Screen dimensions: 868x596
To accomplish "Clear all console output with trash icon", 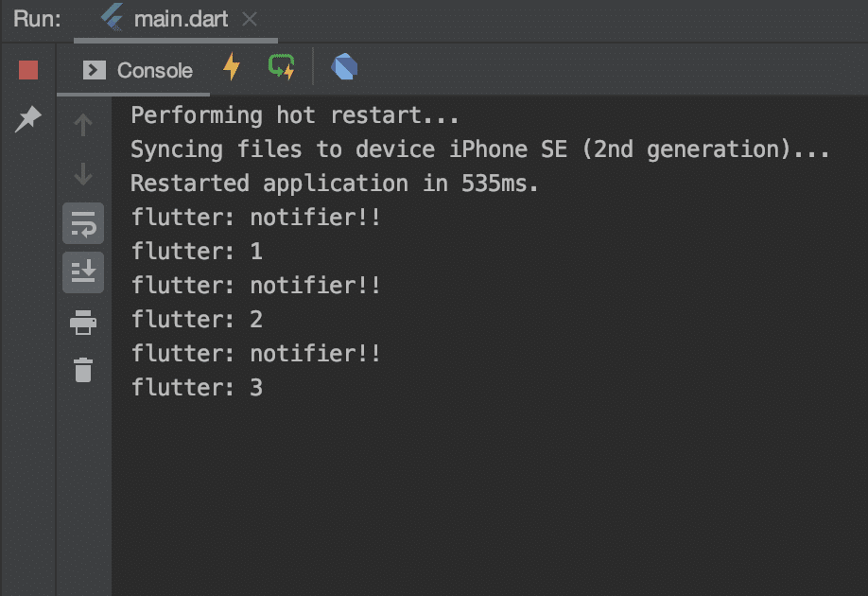I will point(83,370).
